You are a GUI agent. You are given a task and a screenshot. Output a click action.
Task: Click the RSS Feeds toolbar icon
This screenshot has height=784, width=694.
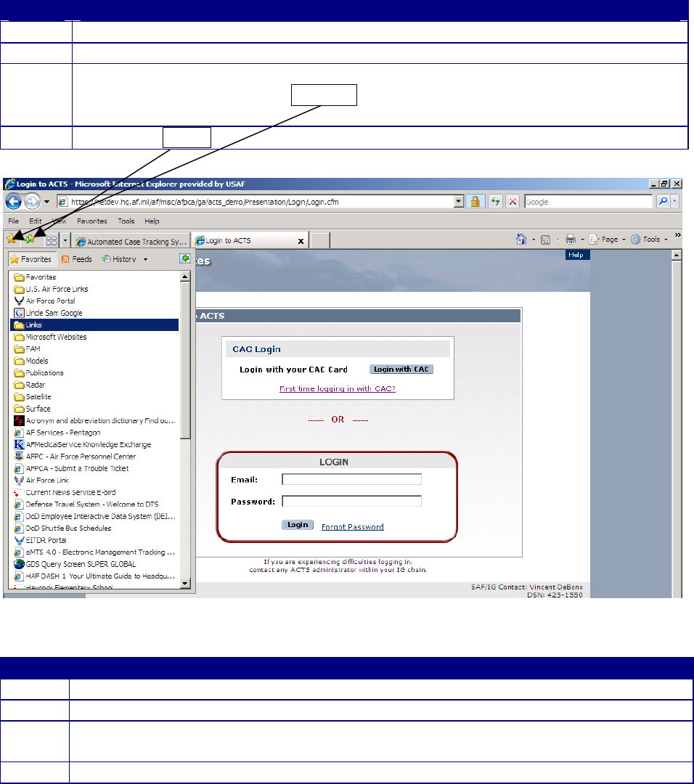[545, 240]
